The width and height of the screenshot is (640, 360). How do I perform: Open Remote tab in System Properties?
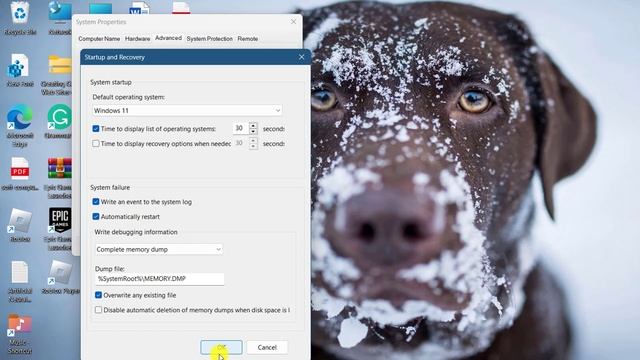[x=248, y=39]
